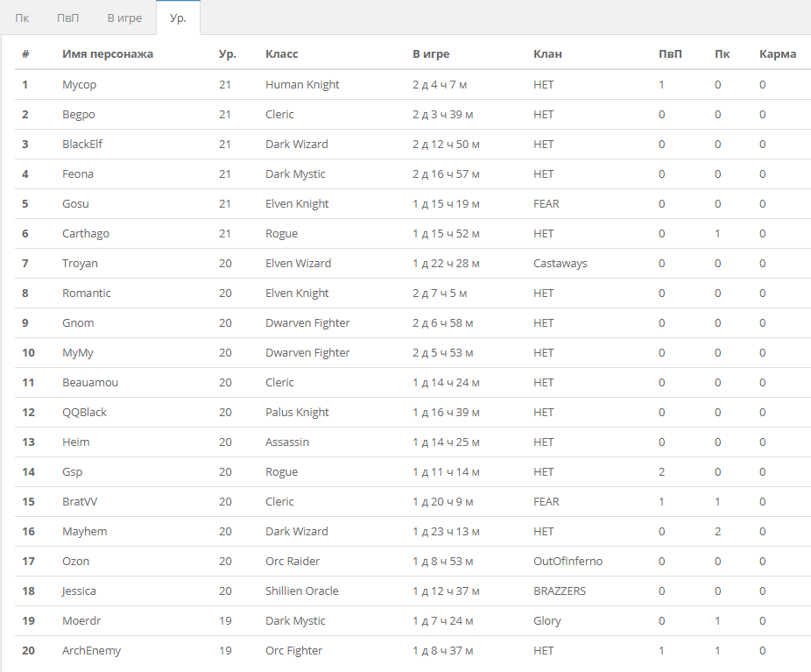This screenshot has height=672, width=811.
Task: Click the BRAZZERS clan of Jessica
Action: pos(560,591)
